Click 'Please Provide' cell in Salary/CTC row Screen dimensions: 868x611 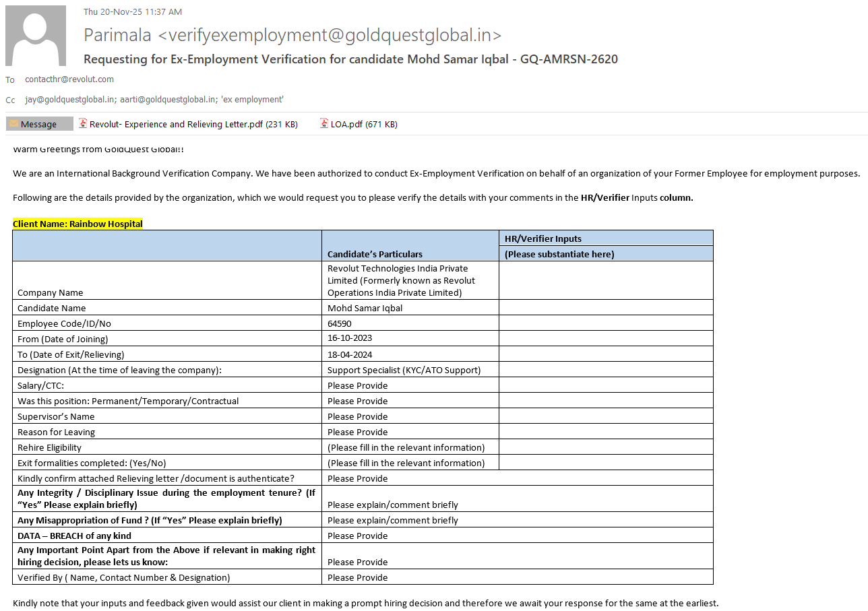(x=358, y=385)
